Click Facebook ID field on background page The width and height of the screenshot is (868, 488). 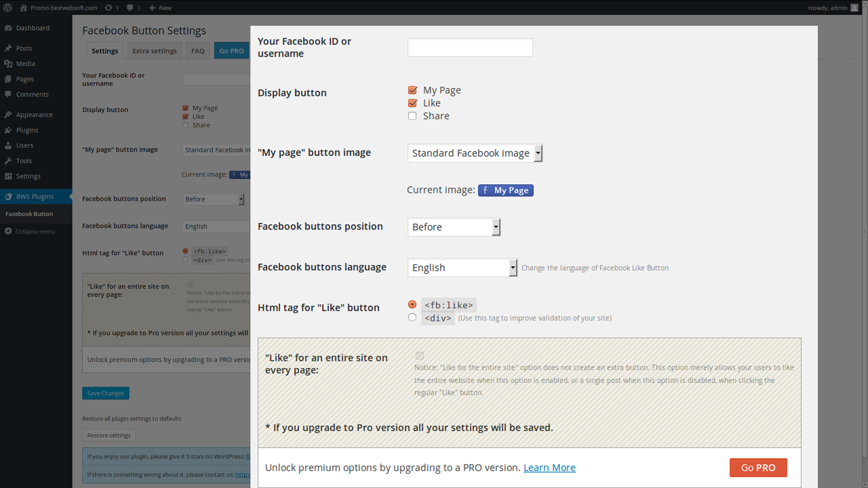(x=216, y=80)
